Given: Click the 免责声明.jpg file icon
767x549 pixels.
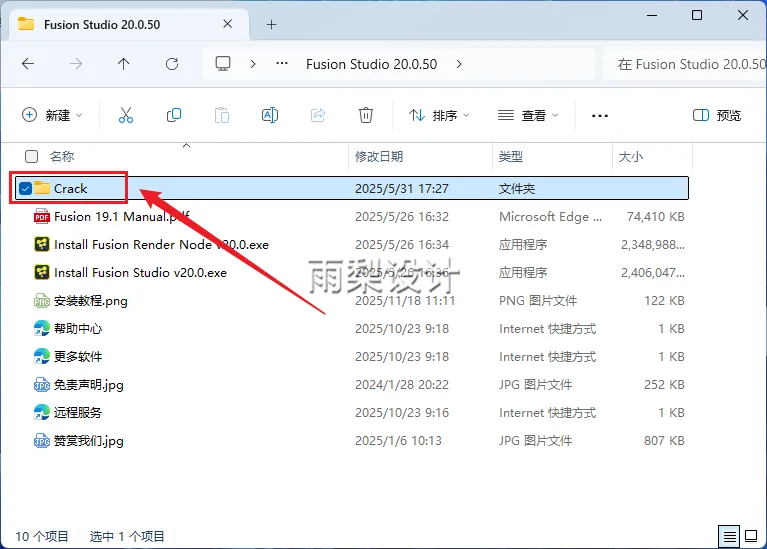Looking at the screenshot, I should [x=42, y=385].
